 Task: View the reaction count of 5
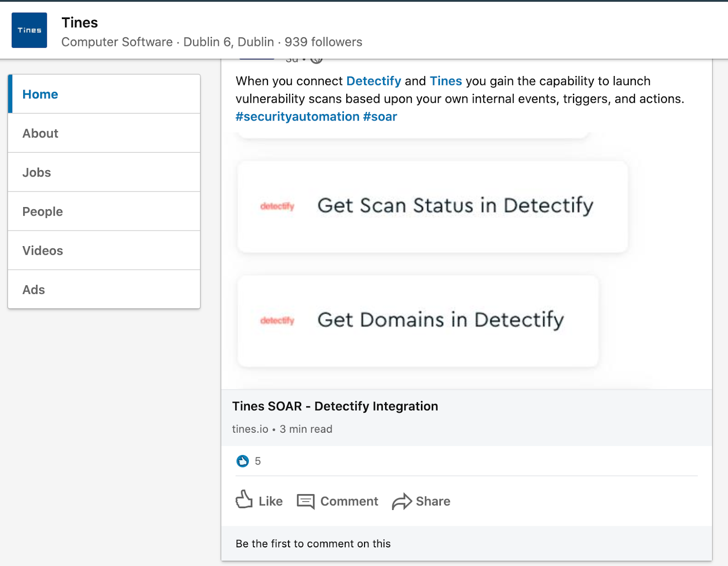tap(258, 461)
